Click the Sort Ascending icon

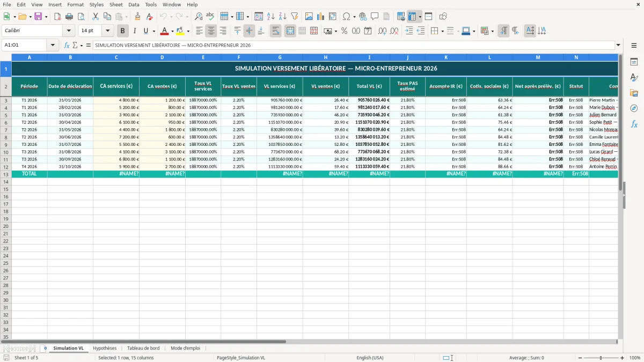pos(270,17)
